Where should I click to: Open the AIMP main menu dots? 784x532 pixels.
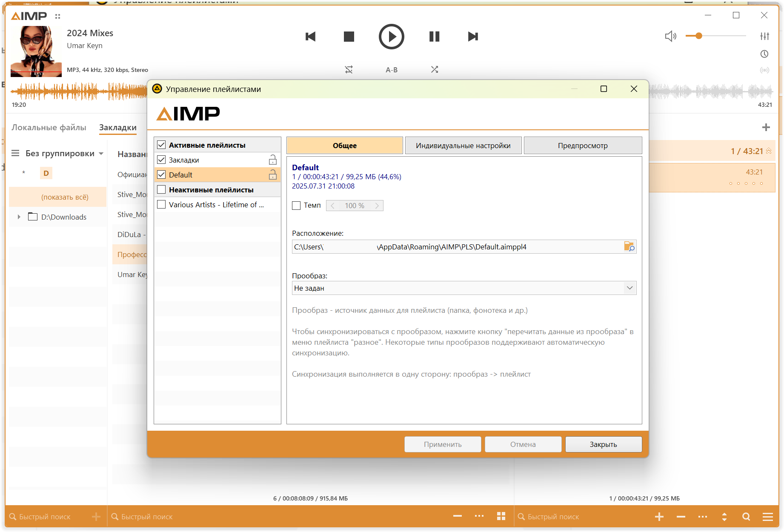[x=58, y=16]
